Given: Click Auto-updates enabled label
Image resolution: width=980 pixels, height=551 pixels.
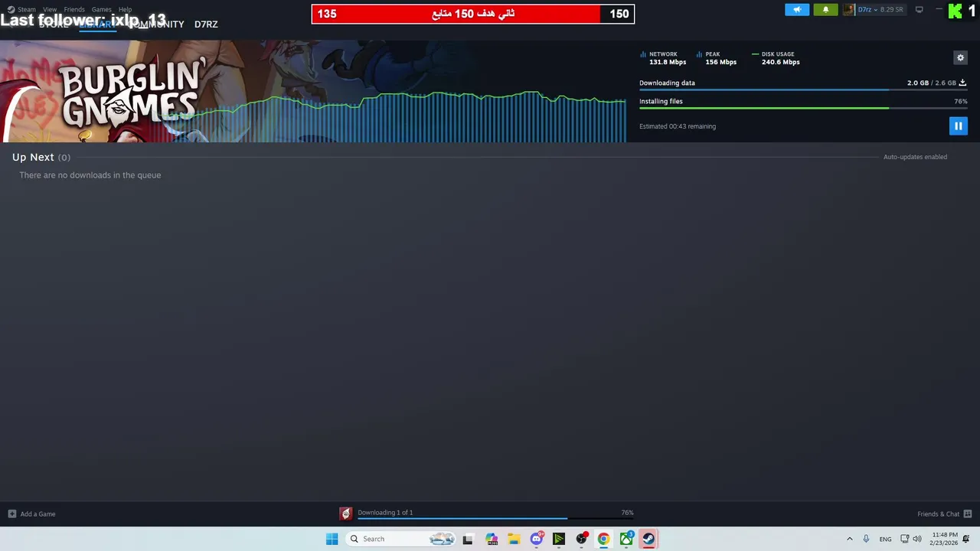Looking at the screenshot, I should (915, 157).
